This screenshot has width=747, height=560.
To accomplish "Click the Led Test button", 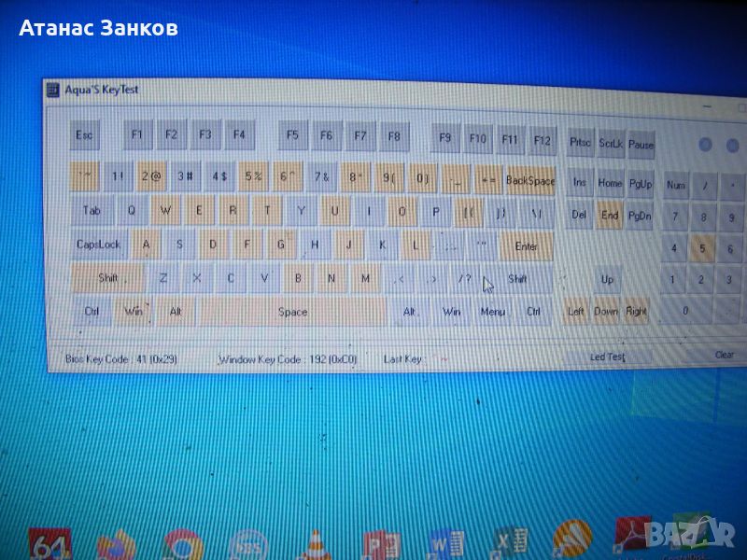I will [x=608, y=357].
